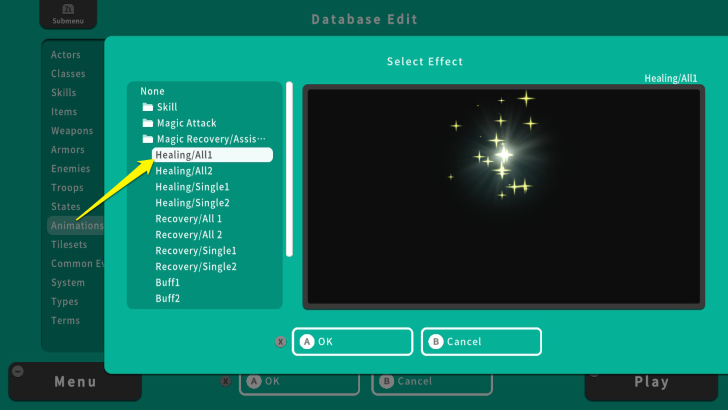Select the Animations tab
The image size is (728, 410).
76,226
